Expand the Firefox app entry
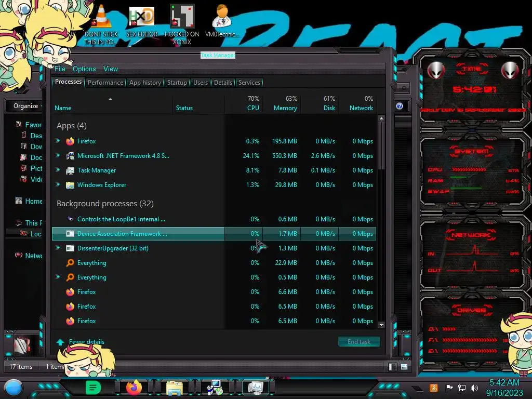The width and height of the screenshot is (532, 399). 58,141
